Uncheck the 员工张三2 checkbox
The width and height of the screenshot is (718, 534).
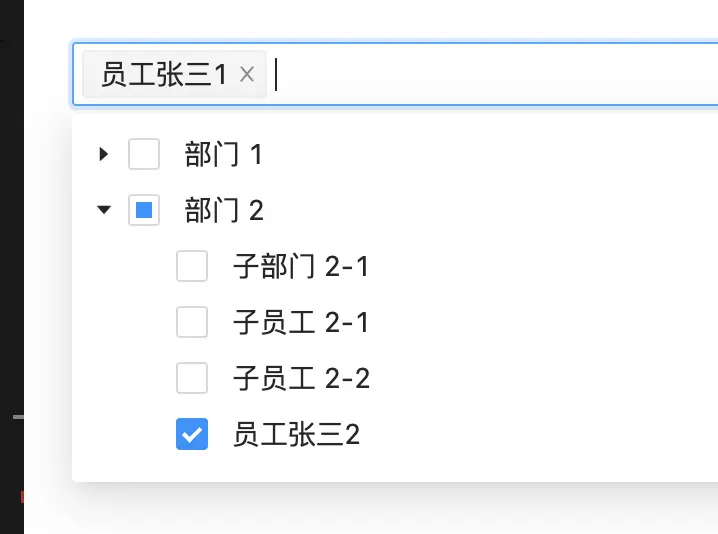(192, 434)
